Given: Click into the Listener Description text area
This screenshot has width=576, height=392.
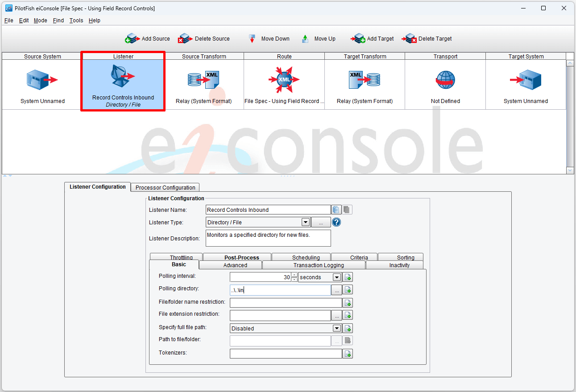Looking at the screenshot, I should (268, 238).
